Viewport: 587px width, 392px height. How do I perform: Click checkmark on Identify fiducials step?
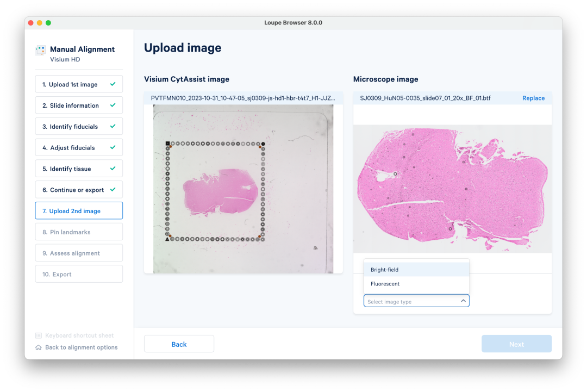tap(113, 127)
